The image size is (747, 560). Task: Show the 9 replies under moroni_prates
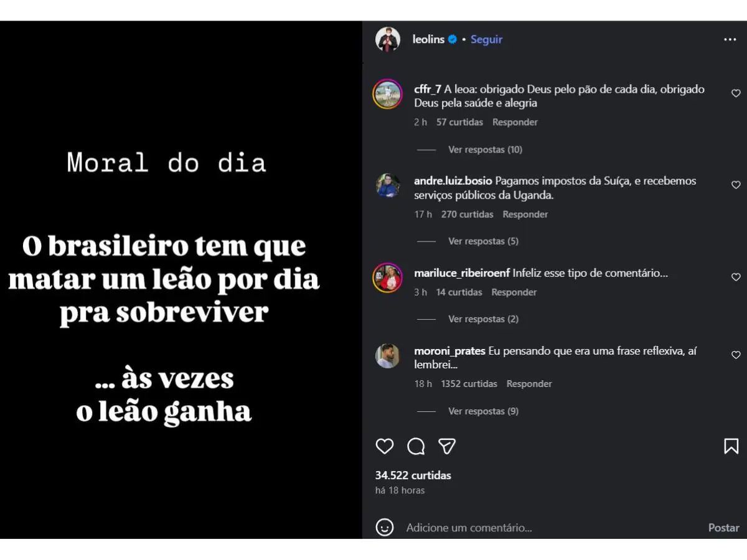(483, 411)
